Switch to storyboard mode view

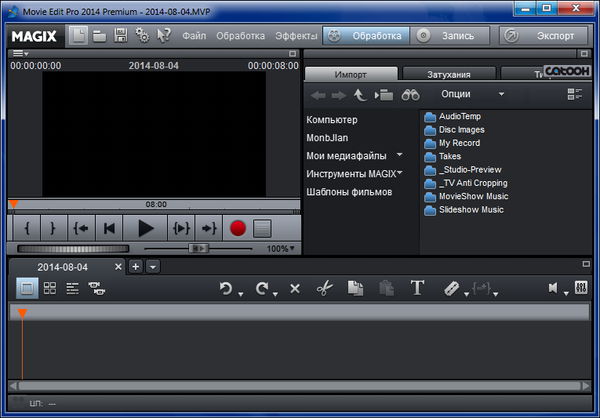point(27,288)
